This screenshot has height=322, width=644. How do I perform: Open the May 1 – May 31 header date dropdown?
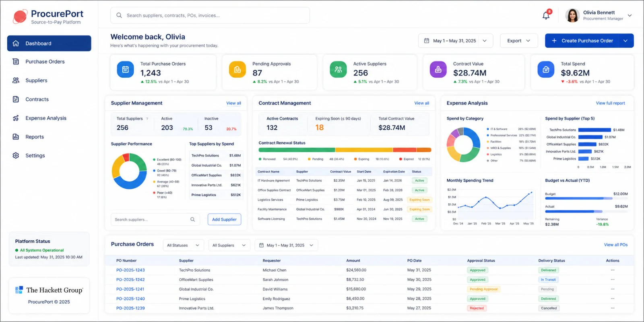pyautogui.click(x=455, y=41)
